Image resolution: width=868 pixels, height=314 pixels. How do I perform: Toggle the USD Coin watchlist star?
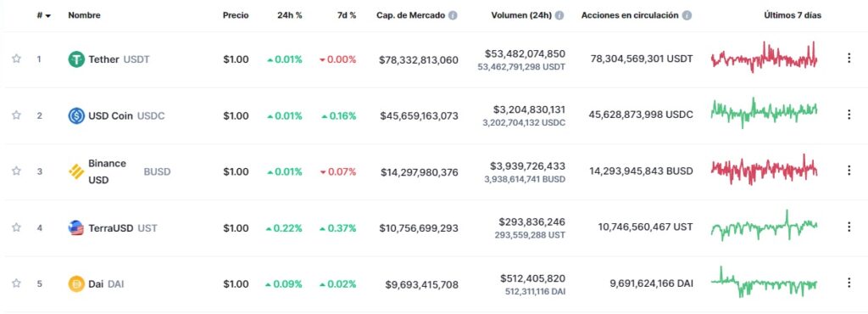tap(17, 115)
